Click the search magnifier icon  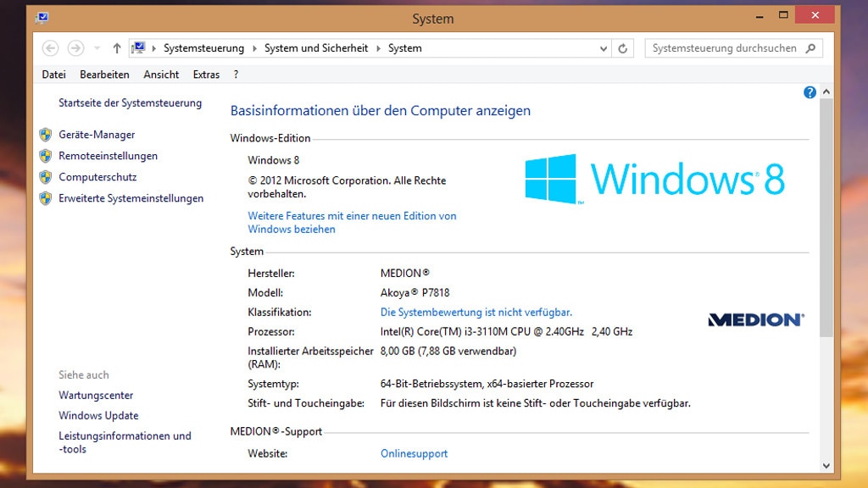pos(810,48)
